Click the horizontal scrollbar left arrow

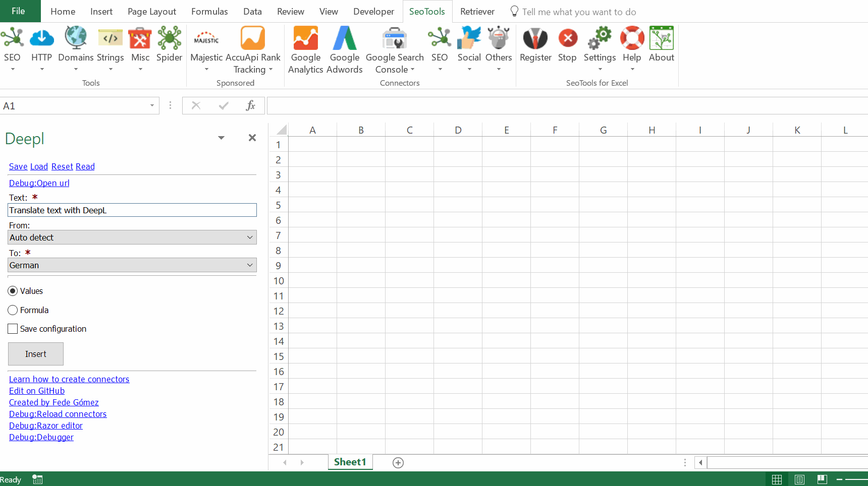pos(700,462)
